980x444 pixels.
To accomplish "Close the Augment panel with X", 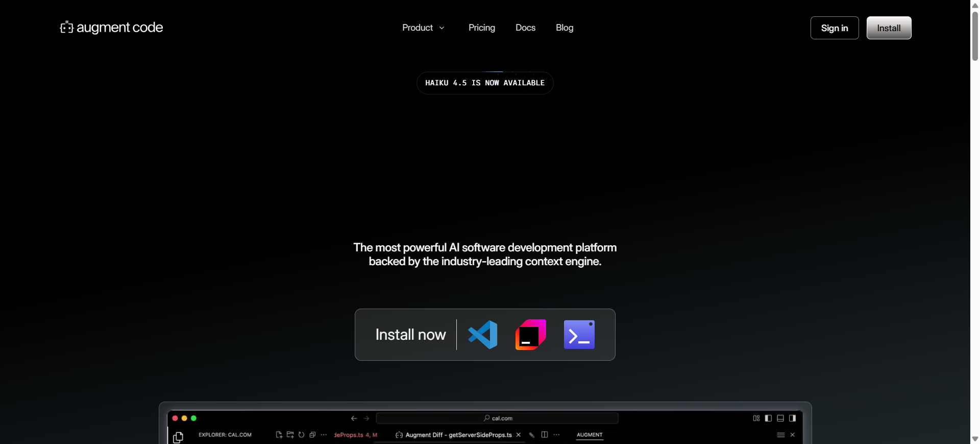I will 793,435.
